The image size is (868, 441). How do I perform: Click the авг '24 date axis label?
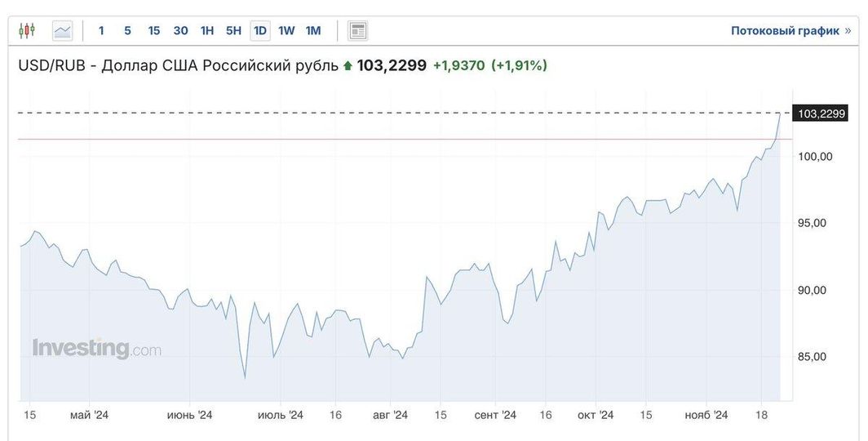390,415
